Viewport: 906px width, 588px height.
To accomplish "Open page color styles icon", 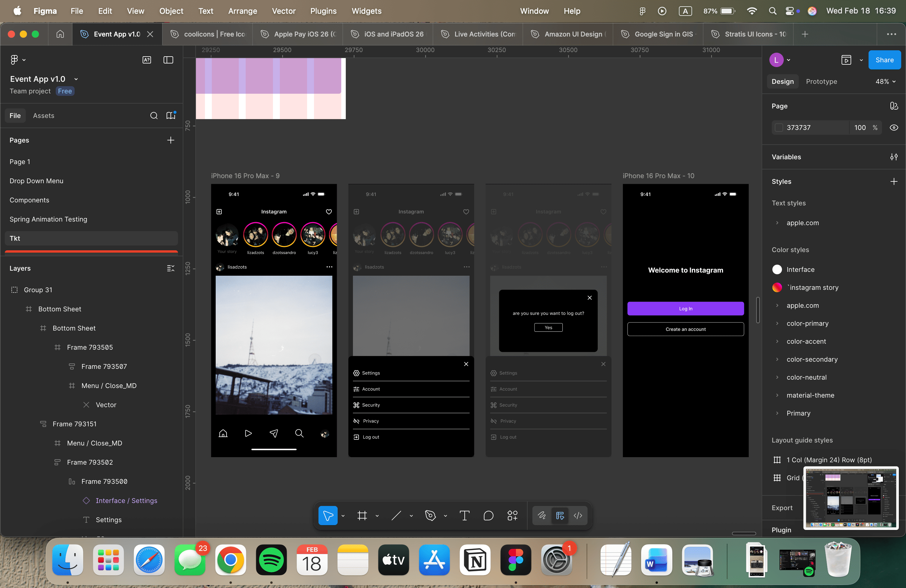I will (894, 106).
